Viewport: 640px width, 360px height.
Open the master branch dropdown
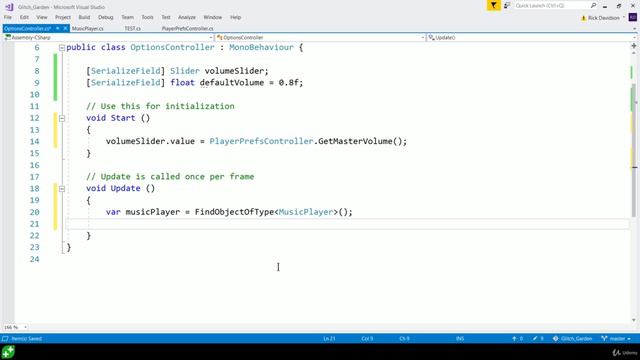coord(616,339)
